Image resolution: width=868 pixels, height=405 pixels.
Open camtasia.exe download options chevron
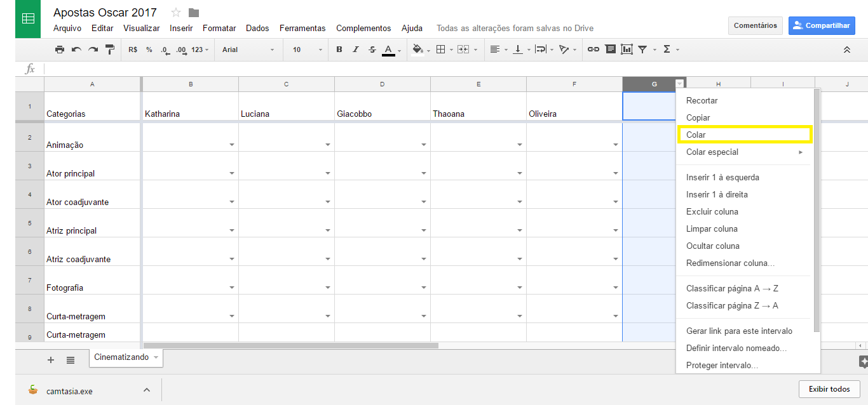(x=146, y=390)
